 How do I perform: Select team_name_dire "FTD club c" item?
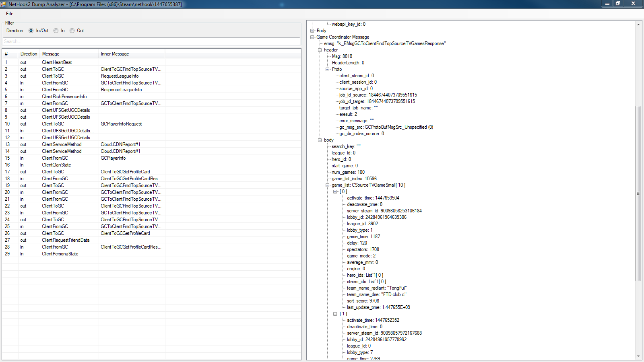376,294
